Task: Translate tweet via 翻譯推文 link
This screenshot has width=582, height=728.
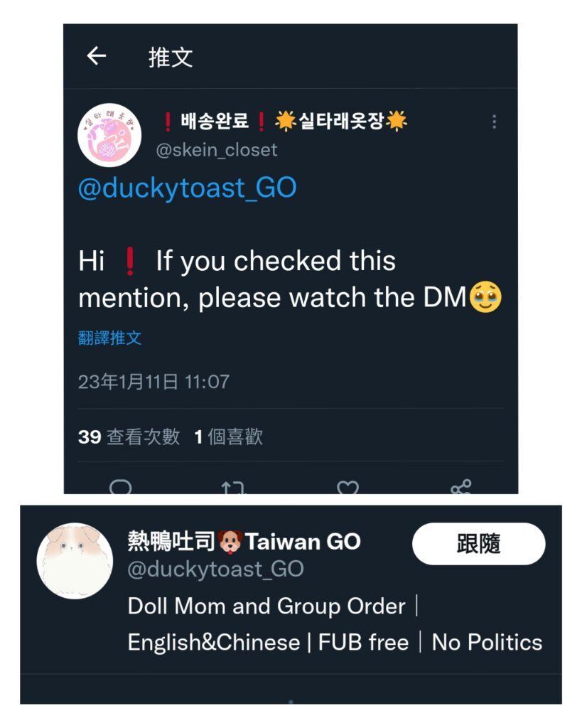Action: point(109,338)
